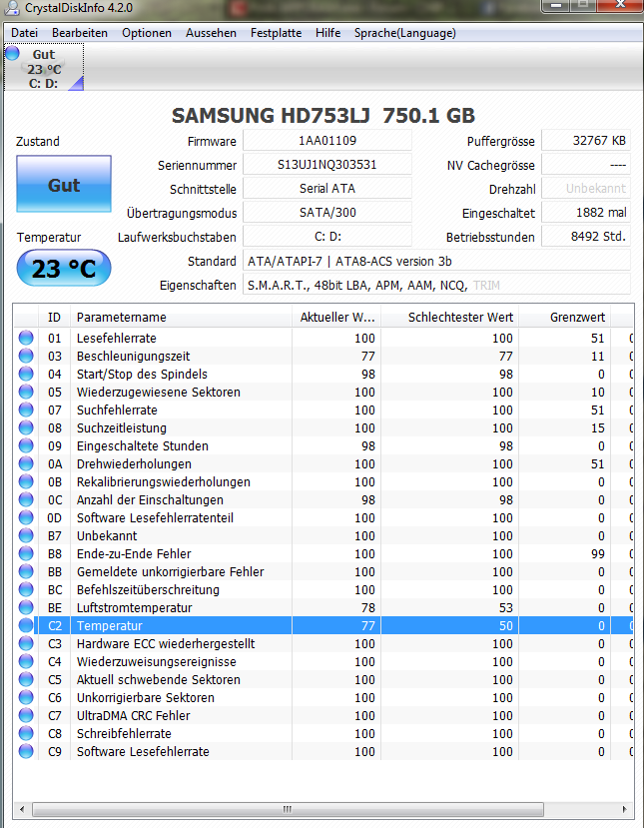Click the Schlechtester Wert column header
This screenshot has width=644, height=828.
point(449,318)
